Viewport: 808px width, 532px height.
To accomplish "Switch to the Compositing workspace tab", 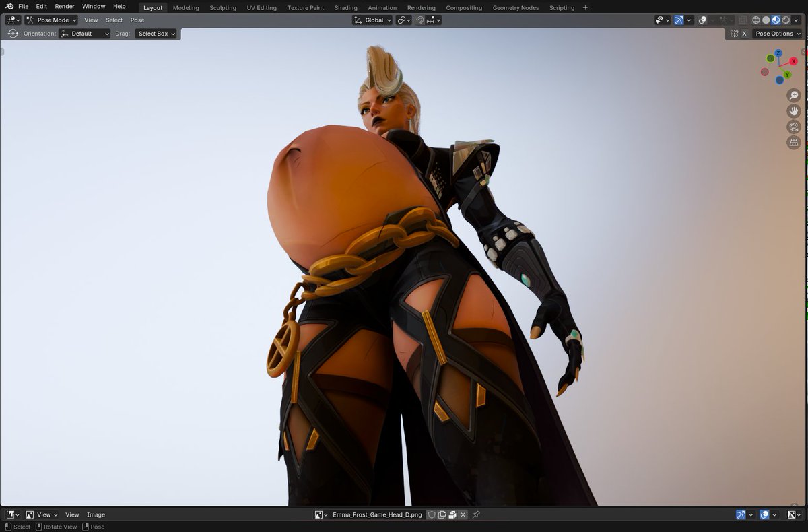I will [464, 8].
